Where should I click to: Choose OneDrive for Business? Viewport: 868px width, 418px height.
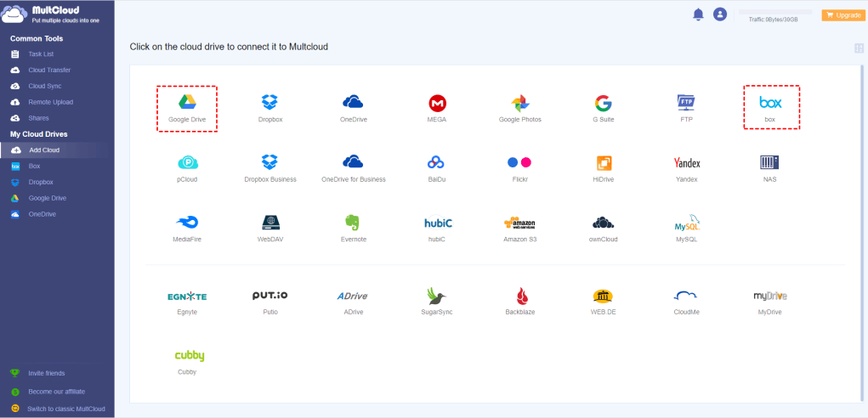[x=353, y=169]
